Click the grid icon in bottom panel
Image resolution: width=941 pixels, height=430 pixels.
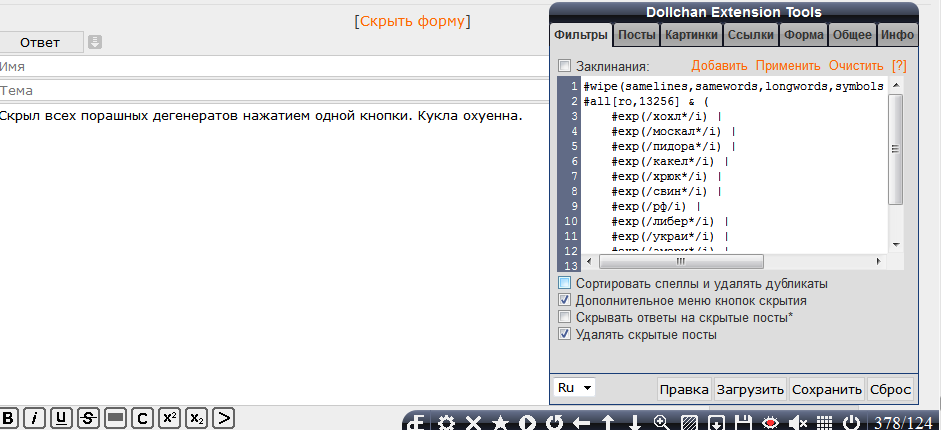(824, 422)
